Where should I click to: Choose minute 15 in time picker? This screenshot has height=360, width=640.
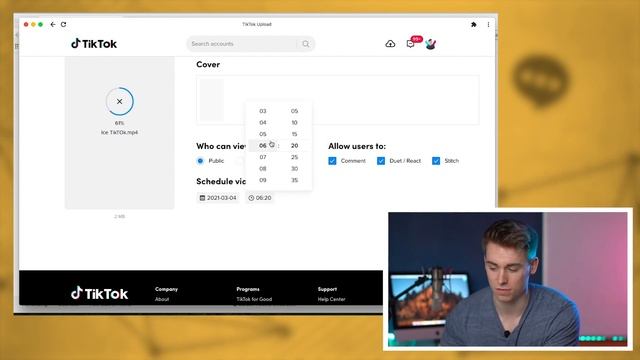[294, 134]
